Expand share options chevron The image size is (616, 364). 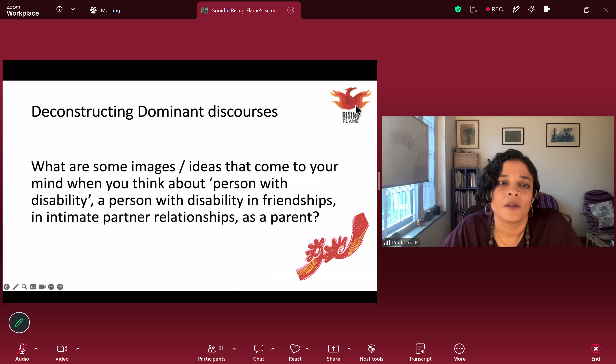click(349, 349)
